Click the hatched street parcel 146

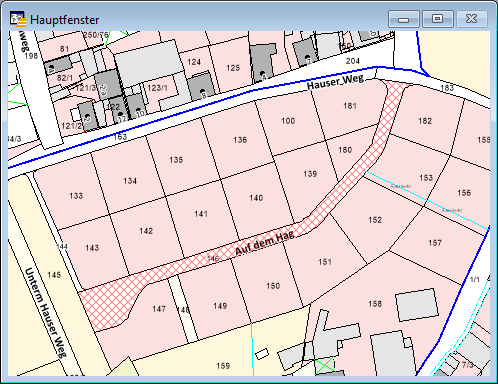coord(213,258)
